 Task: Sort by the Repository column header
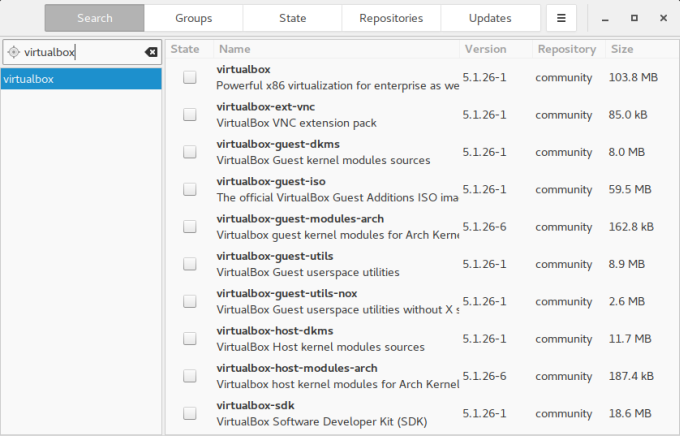point(569,49)
